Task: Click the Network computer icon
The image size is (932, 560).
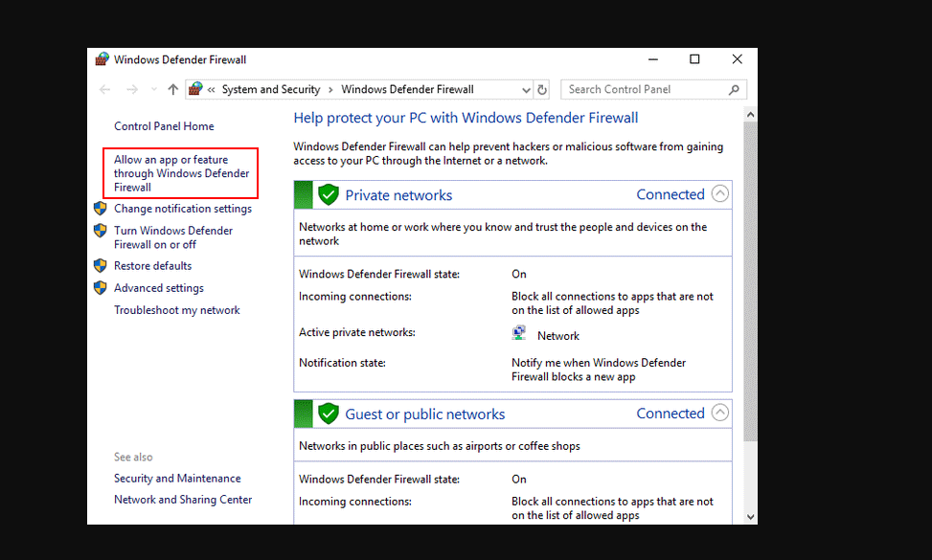Action: pyautogui.click(x=519, y=333)
